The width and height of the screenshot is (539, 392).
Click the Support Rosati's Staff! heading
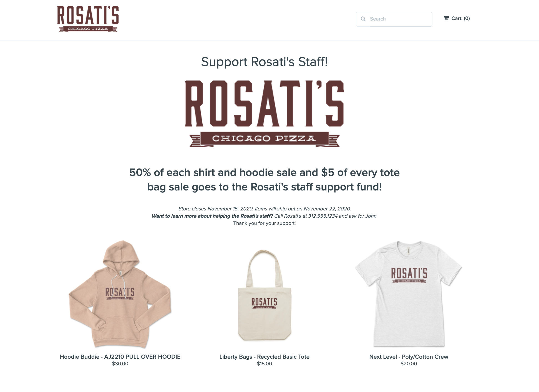(x=265, y=62)
